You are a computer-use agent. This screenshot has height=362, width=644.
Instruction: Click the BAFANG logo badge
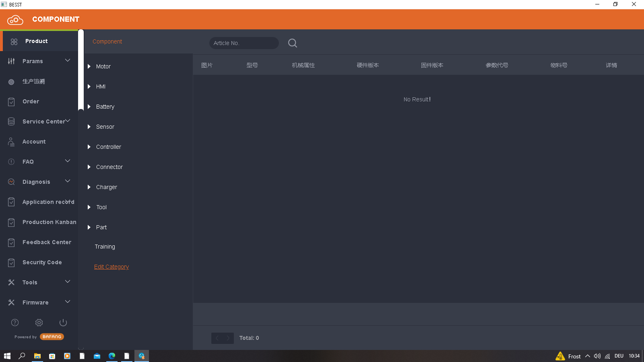52,337
